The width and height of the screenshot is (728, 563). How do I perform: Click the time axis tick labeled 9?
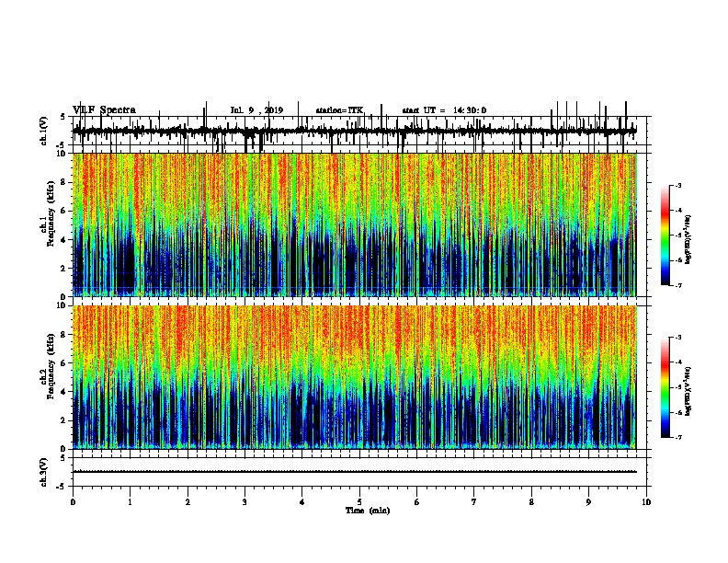588,502
